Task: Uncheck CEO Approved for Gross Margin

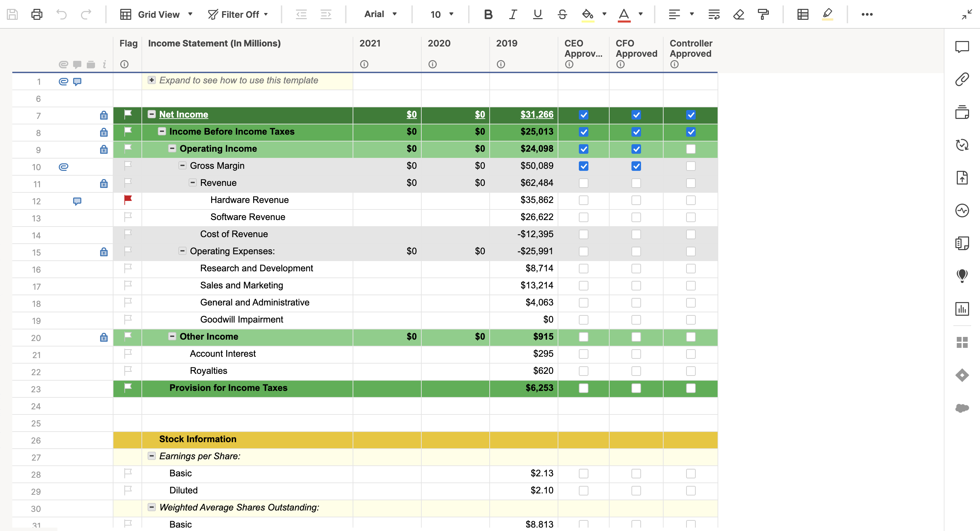Action: 583,166
